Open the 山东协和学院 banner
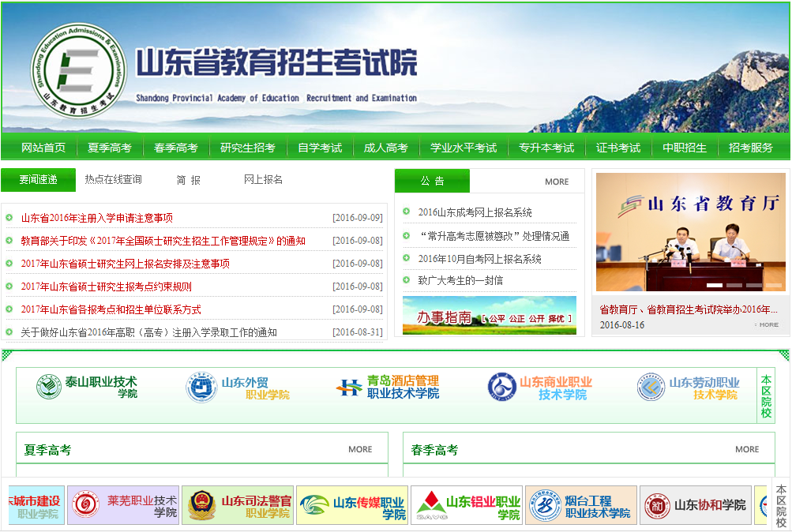The width and height of the screenshot is (792, 532). (696, 505)
